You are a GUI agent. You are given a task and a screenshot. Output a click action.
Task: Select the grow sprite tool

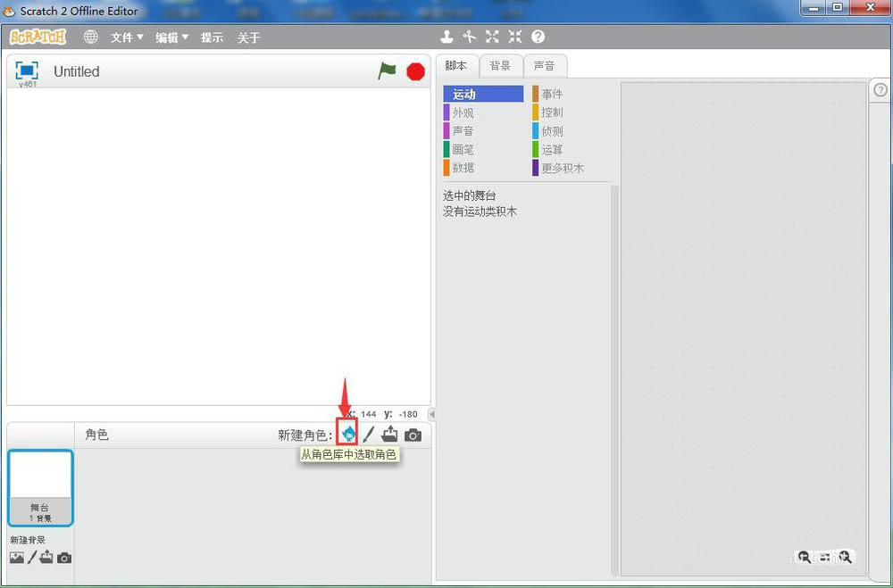tap(492, 37)
